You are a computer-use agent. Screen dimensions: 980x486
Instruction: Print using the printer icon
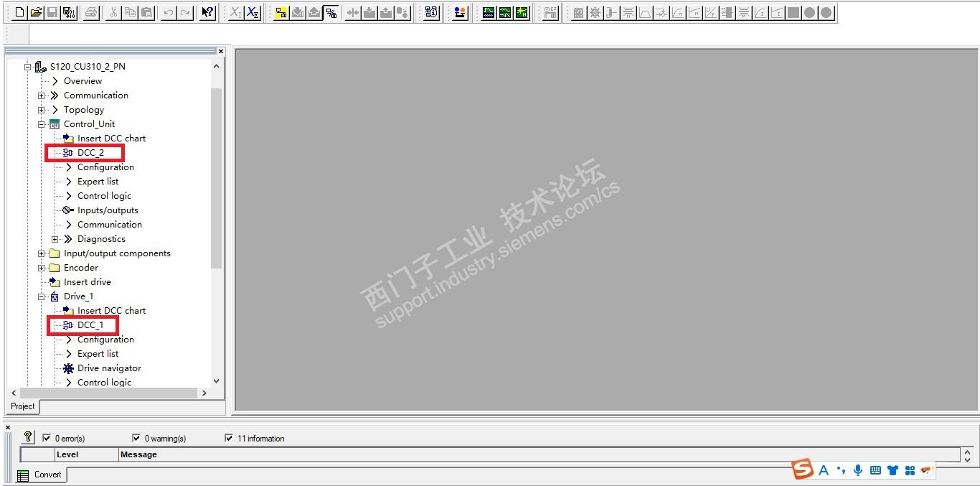click(x=91, y=12)
